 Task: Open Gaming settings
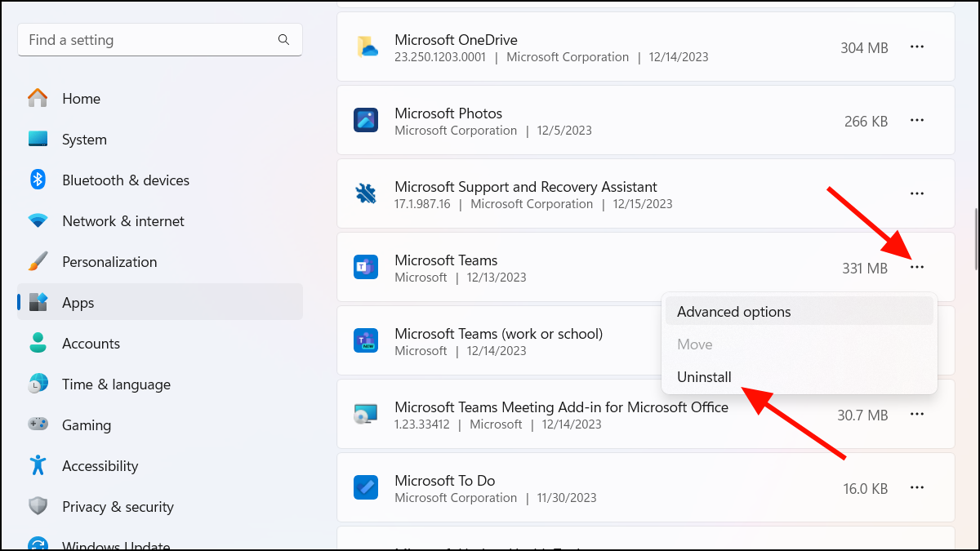point(160,425)
